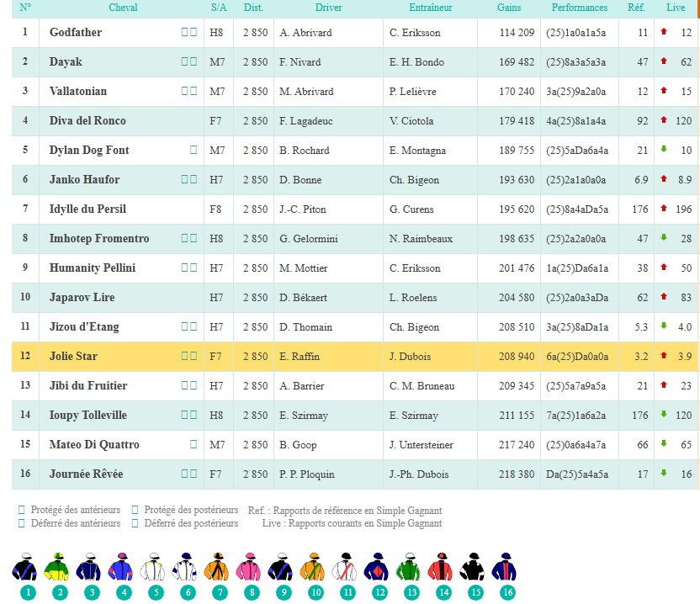Click the Performances column header
Viewport: 700px width, 604px height.
[579, 8]
